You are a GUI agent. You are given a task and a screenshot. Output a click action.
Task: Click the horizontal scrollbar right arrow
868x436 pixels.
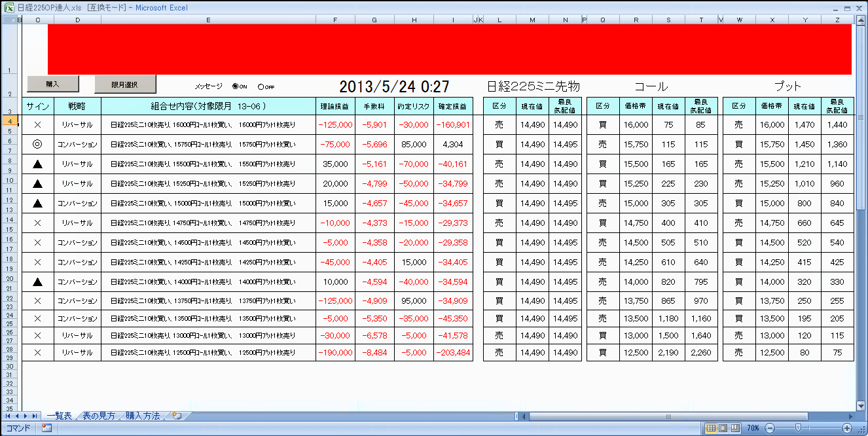click(x=851, y=416)
